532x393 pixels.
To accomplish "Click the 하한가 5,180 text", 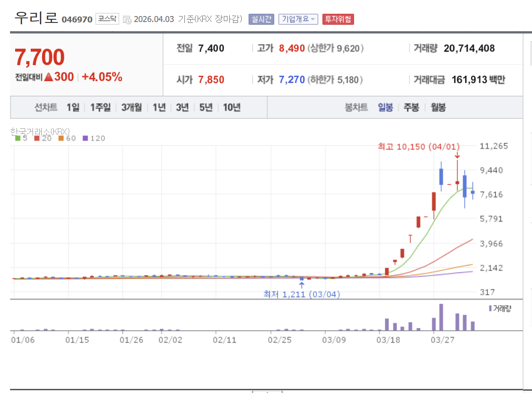I will [x=335, y=80].
